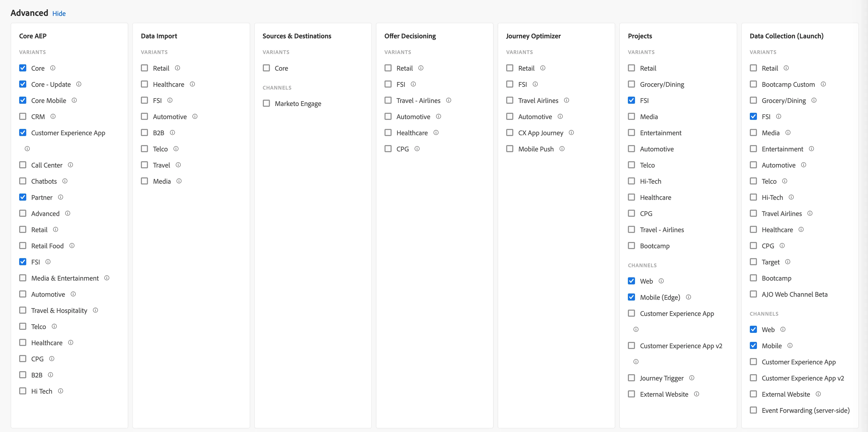Click info icon next to Journey Trigger
868x432 pixels.
click(692, 378)
